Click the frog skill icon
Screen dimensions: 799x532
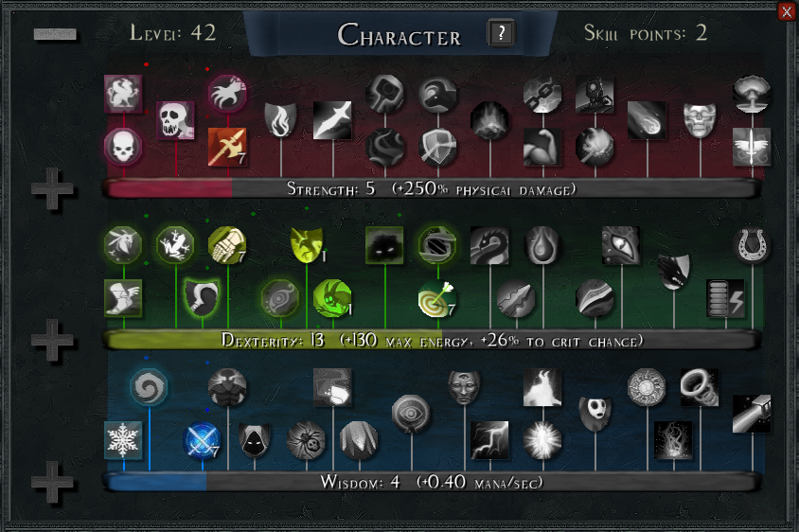pyautogui.click(x=175, y=246)
